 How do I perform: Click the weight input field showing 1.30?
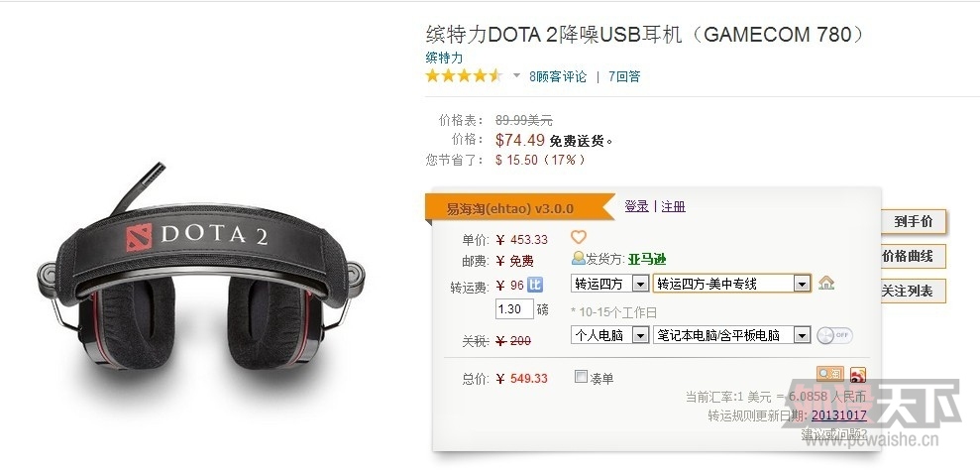click(x=514, y=309)
